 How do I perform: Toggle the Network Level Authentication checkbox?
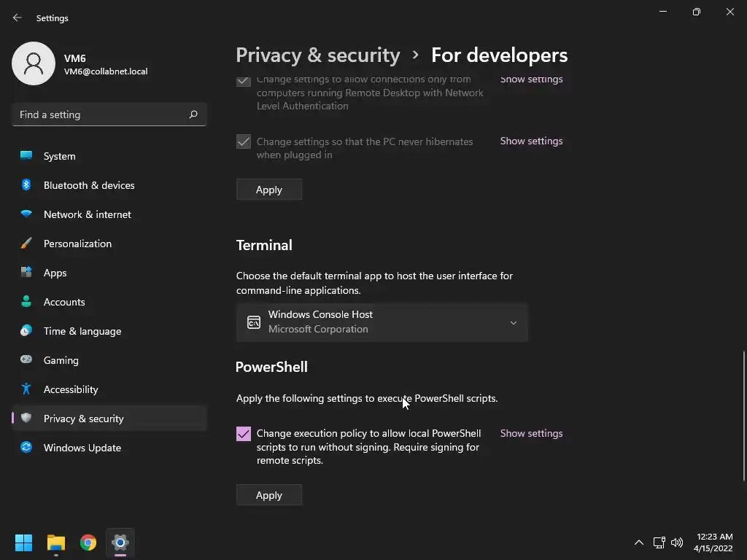244,81
